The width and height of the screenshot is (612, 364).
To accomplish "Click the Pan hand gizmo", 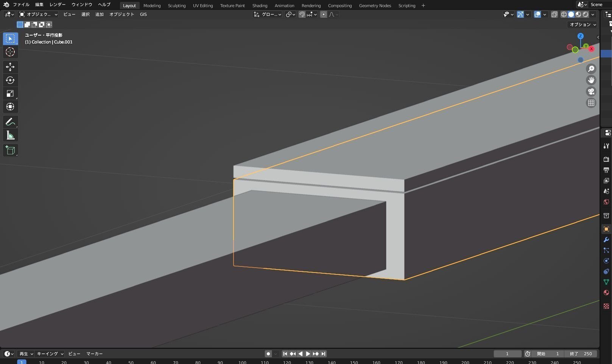I will tap(591, 80).
